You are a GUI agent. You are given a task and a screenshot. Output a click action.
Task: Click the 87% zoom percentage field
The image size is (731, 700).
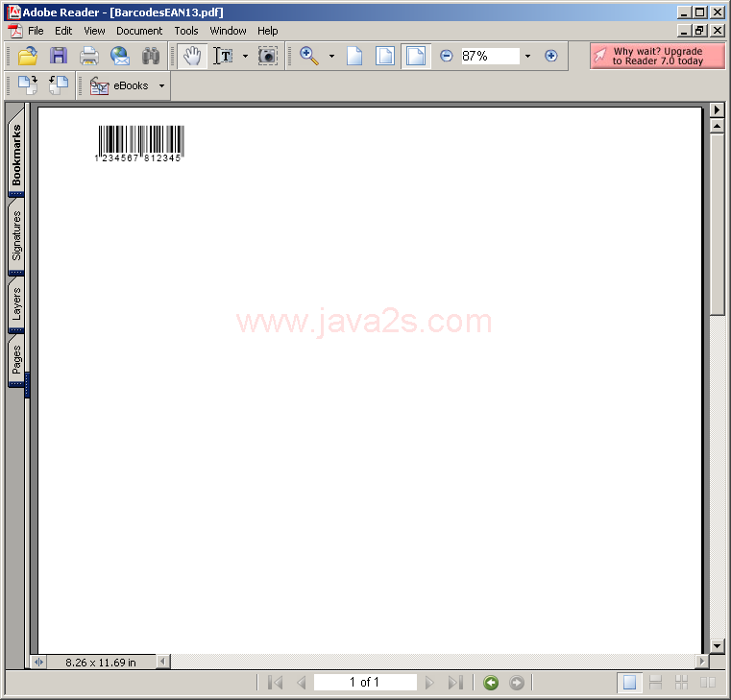click(x=490, y=56)
